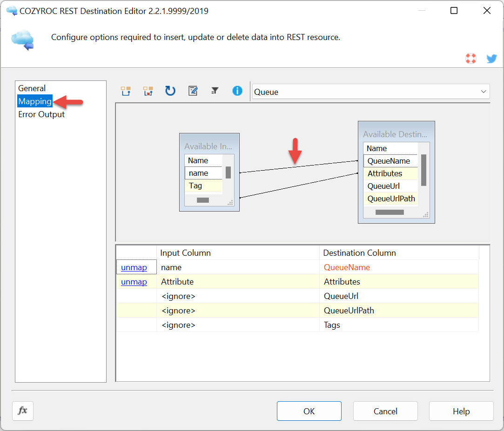
Task: Click the Cancel button
Action: pos(385,411)
